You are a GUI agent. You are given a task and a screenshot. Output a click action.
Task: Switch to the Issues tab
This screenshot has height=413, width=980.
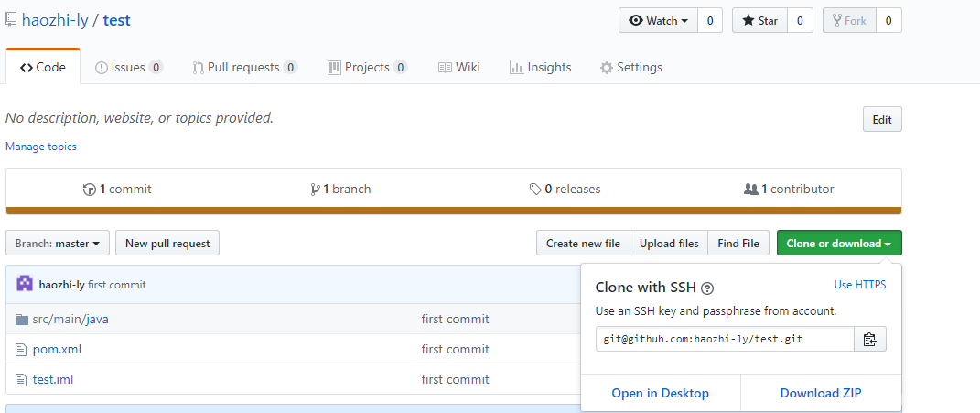[x=129, y=67]
